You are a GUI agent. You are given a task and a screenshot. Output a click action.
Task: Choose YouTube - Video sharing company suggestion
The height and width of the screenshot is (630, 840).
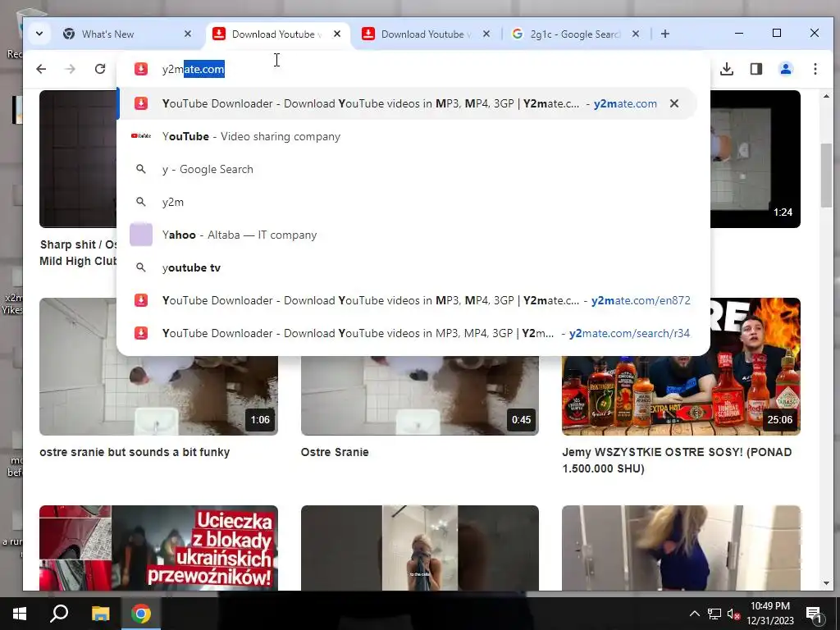tap(407, 137)
